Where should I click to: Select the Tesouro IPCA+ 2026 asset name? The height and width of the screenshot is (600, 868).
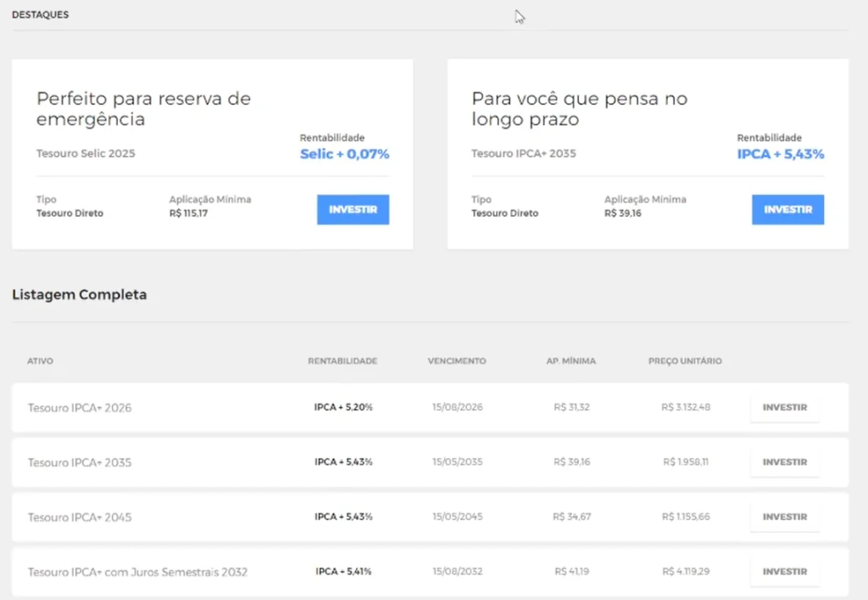pyautogui.click(x=80, y=408)
